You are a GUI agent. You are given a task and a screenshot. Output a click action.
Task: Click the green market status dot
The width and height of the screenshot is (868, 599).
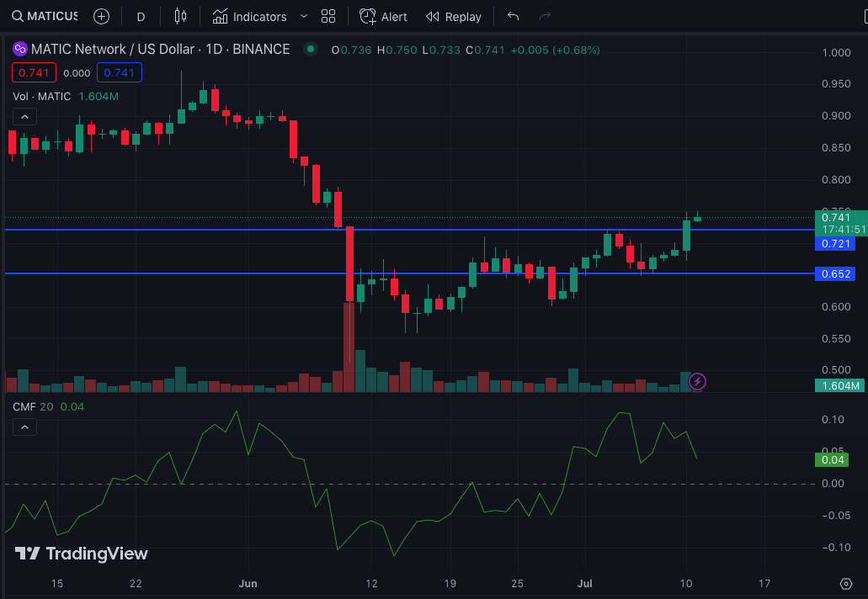tap(311, 50)
